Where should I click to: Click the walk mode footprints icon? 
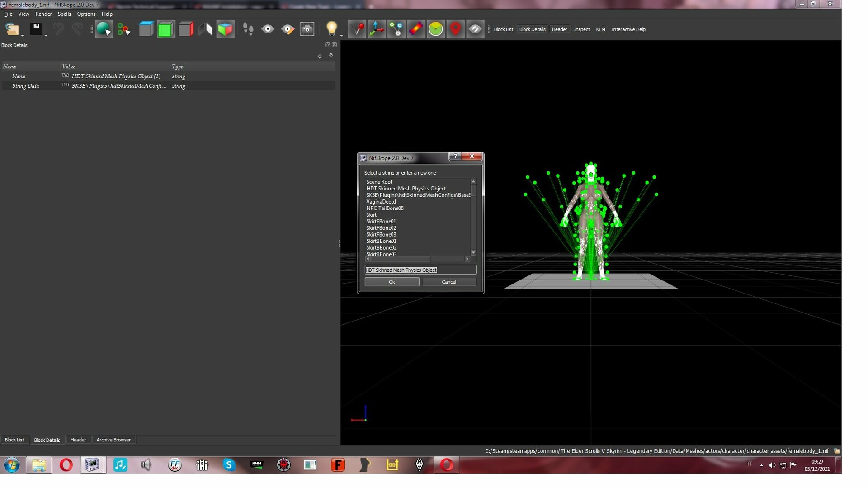click(248, 29)
